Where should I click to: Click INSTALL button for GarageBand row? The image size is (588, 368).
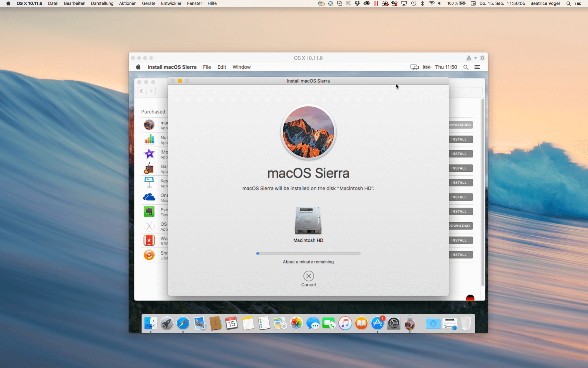pos(461,168)
